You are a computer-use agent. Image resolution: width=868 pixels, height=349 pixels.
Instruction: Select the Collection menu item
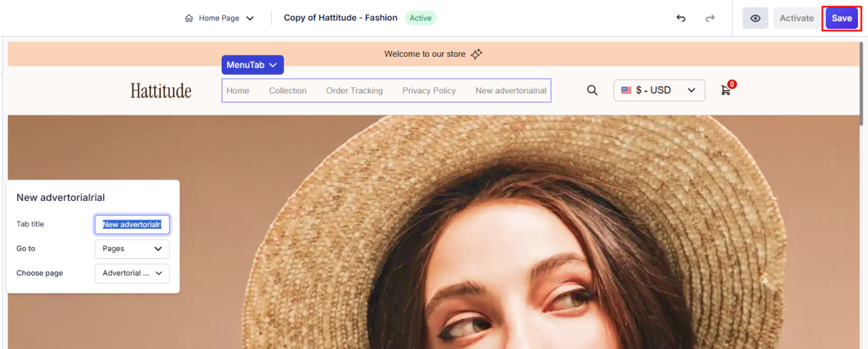[288, 91]
